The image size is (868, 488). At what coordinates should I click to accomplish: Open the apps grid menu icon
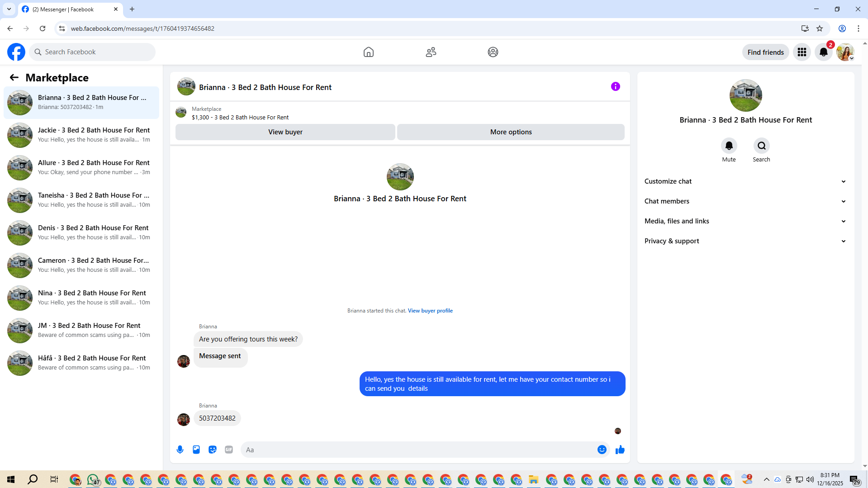pyautogui.click(x=802, y=52)
